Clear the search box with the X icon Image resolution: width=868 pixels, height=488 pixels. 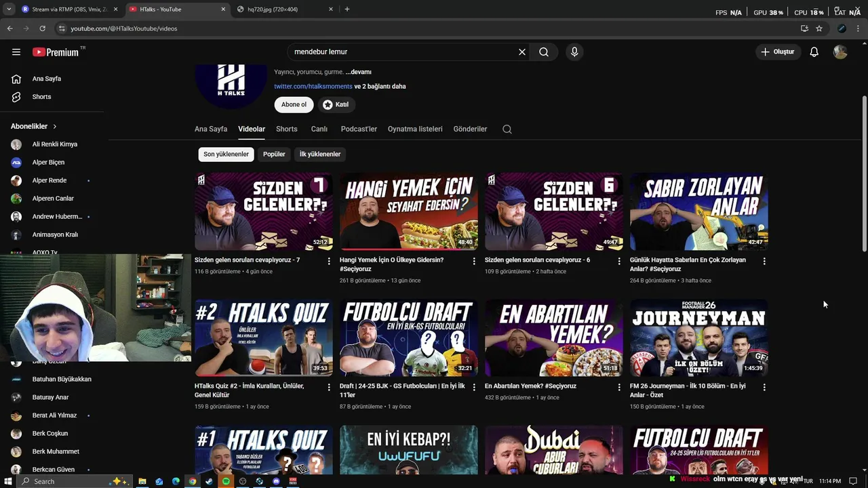522,52
